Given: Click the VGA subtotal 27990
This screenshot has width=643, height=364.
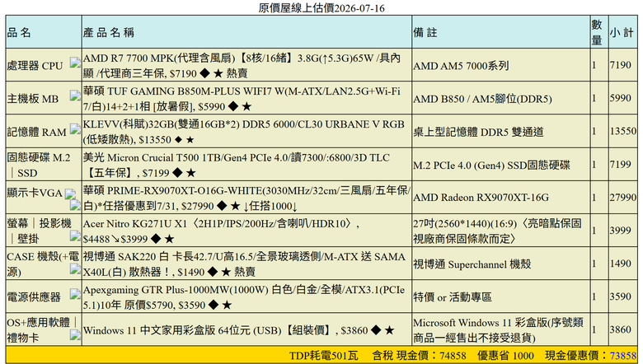Looking at the screenshot, I should [x=623, y=198].
